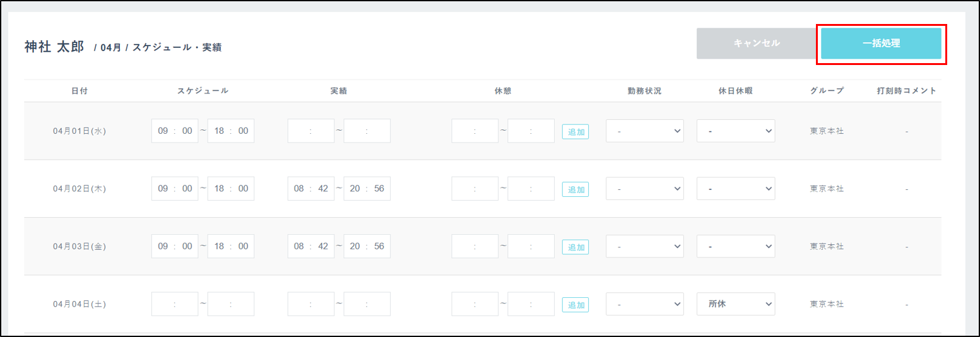Focus empty schedule start field on 04月04日
The height and width of the screenshot is (337, 980).
click(x=175, y=304)
